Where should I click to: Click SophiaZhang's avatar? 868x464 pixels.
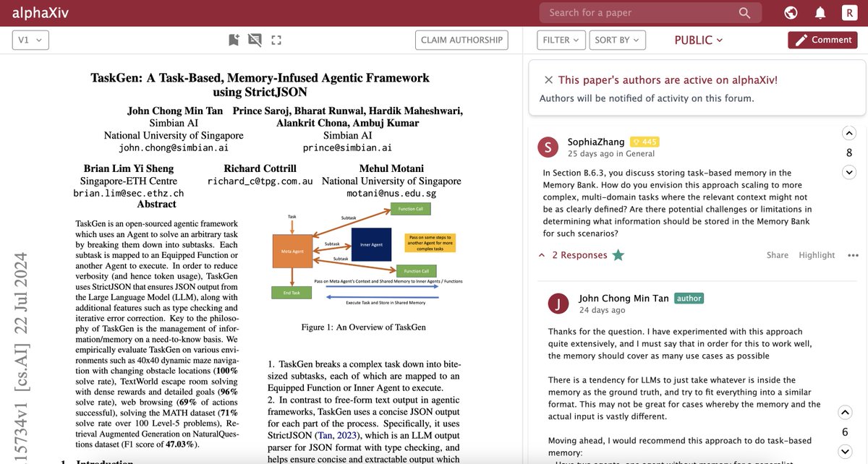548,147
